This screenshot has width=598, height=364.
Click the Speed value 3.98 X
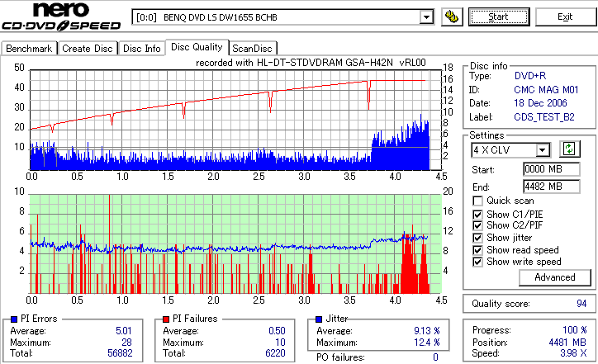point(573,353)
